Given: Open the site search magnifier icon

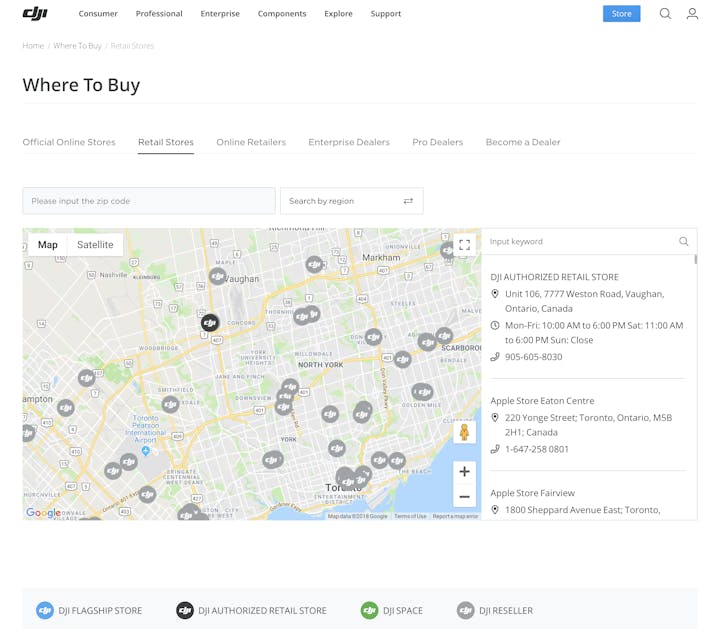Looking at the screenshot, I should pyautogui.click(x=665, y=14).
